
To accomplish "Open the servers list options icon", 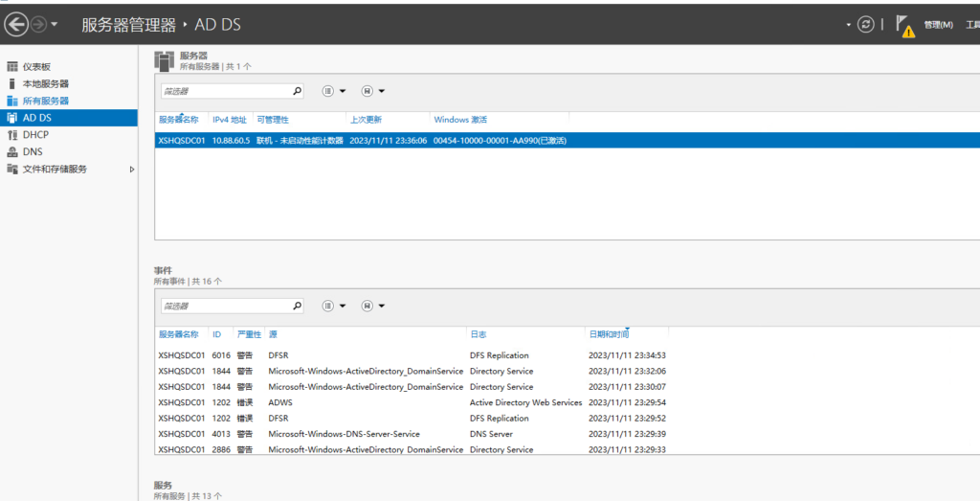I will coord(328,91).
